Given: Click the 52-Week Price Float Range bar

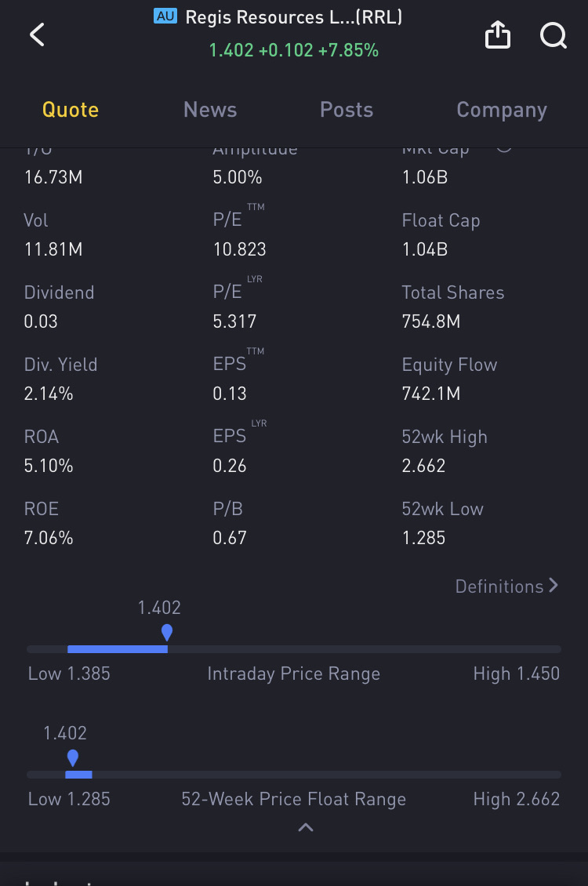Looking at the screenshot, I should click(x=294, y=775).
